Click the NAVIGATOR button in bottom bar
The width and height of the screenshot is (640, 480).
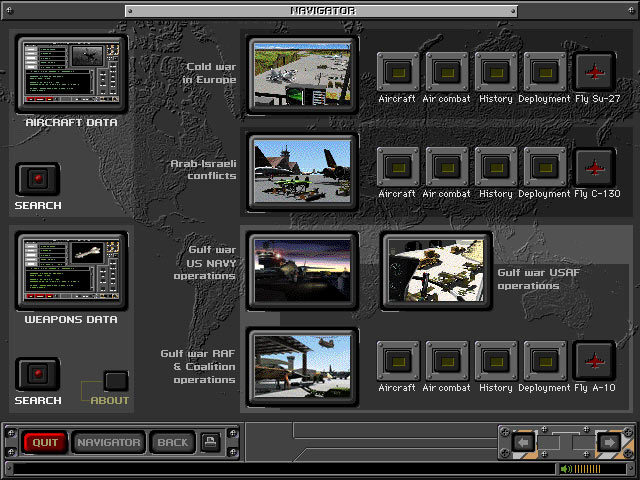coord(109,442)
